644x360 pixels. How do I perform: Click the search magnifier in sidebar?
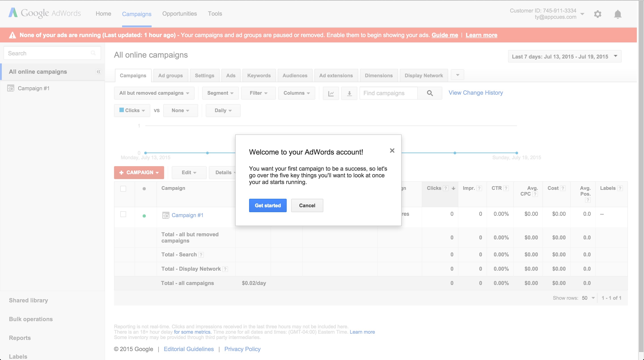click(93, 53)
